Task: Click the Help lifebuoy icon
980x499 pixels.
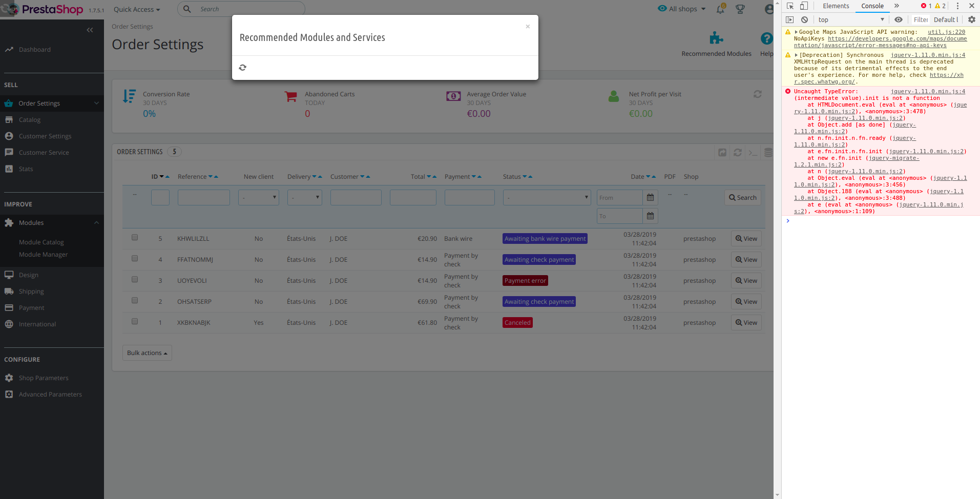Action: point(766,38)
